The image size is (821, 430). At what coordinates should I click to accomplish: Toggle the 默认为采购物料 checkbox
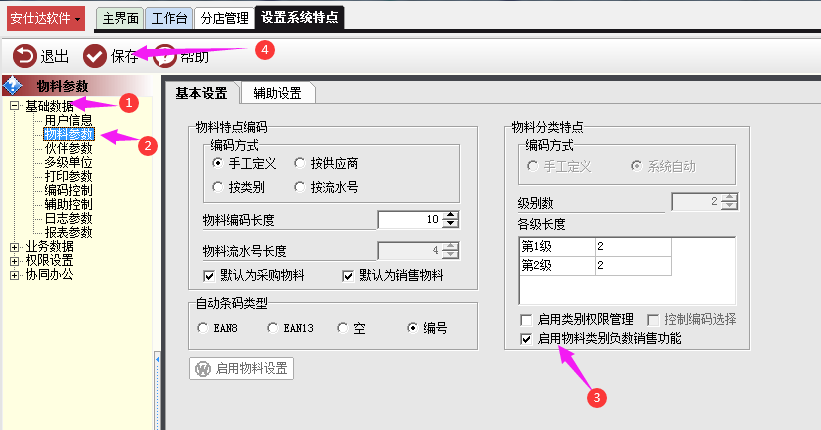point(209,276)
